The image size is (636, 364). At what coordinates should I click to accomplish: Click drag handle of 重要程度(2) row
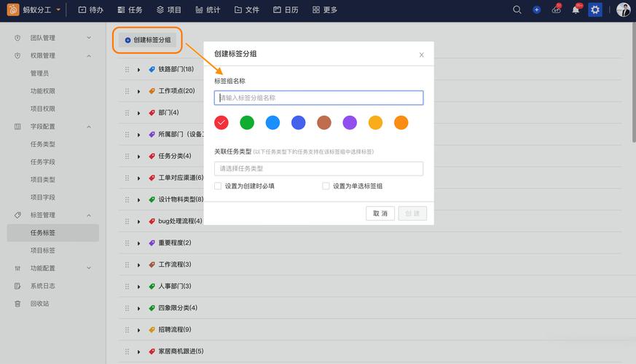[x=127, y=243]
